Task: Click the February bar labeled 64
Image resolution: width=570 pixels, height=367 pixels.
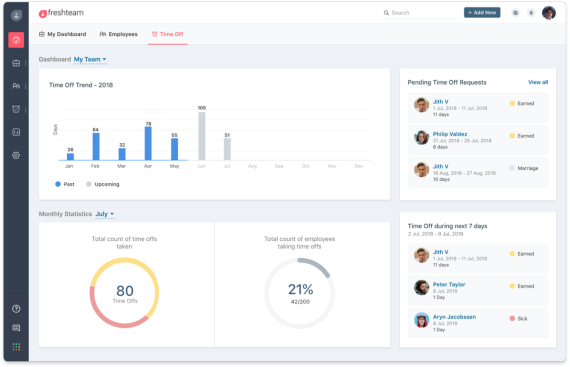Action: (x=96, y=146)
